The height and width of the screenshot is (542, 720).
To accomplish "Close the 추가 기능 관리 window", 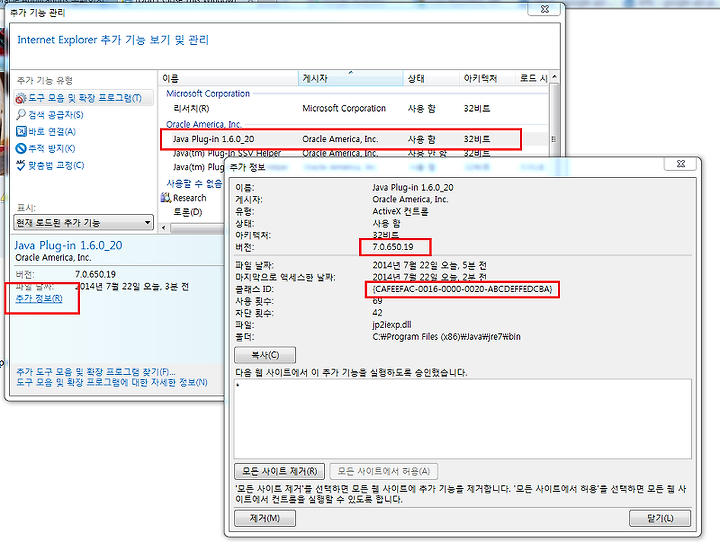I will coord(544,9).
